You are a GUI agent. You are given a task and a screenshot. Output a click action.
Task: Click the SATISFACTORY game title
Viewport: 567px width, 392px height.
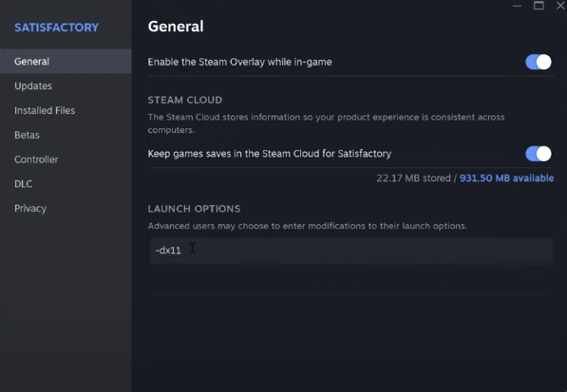click(56, 28)
